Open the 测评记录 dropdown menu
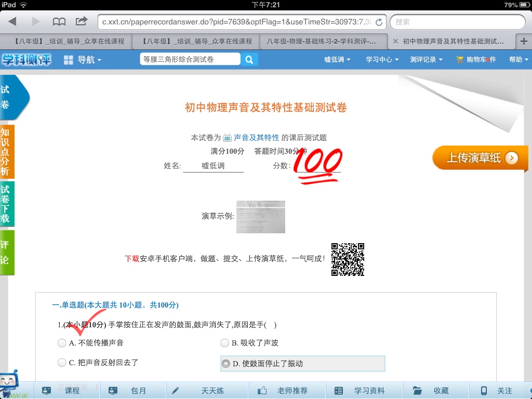The image size is (532, 399). click(426, 60)
